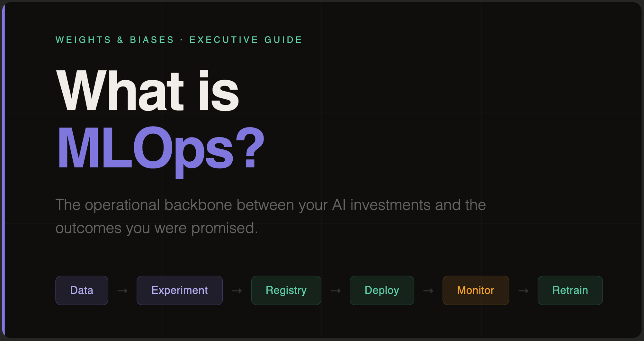Click the subtitle text "outcomes you were promised."
Screen dimensions: 644x341
(157, 228)
